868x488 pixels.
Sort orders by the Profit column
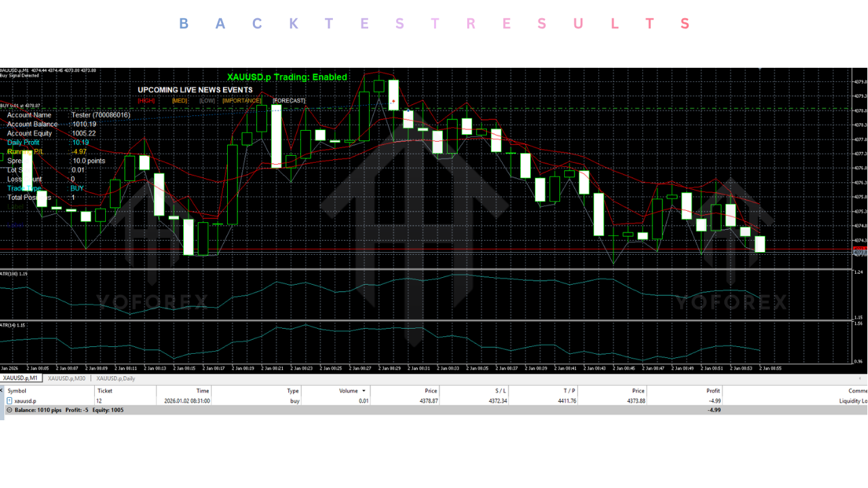[x=713, y=391]
